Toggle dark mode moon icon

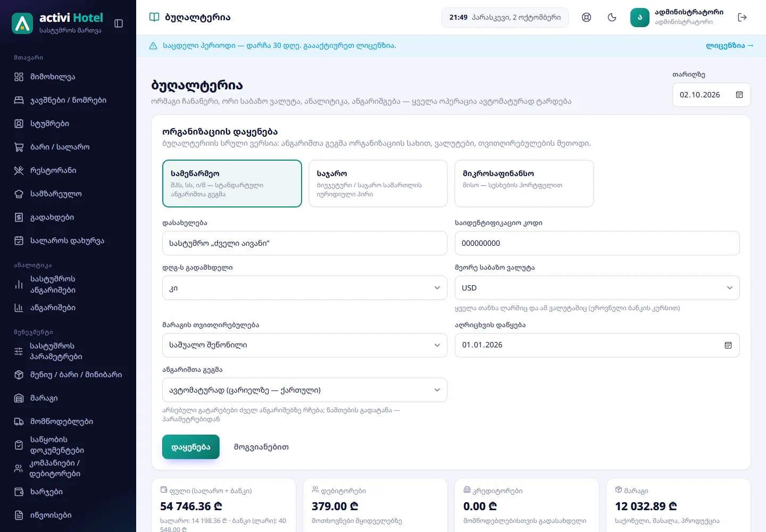click(x=612, y=18)
